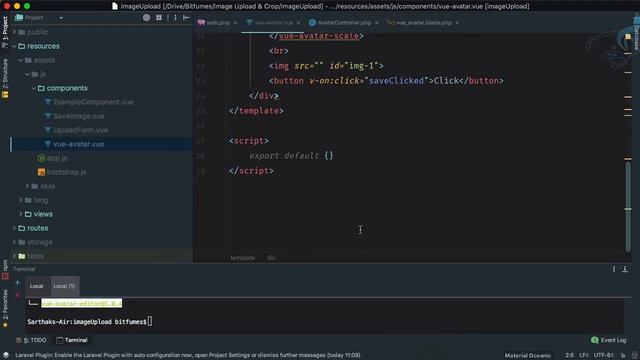Image resolution: width=640 pixels, height=360 pixels.
Task: Open the Database tool window tab
Action: [636, 33]
